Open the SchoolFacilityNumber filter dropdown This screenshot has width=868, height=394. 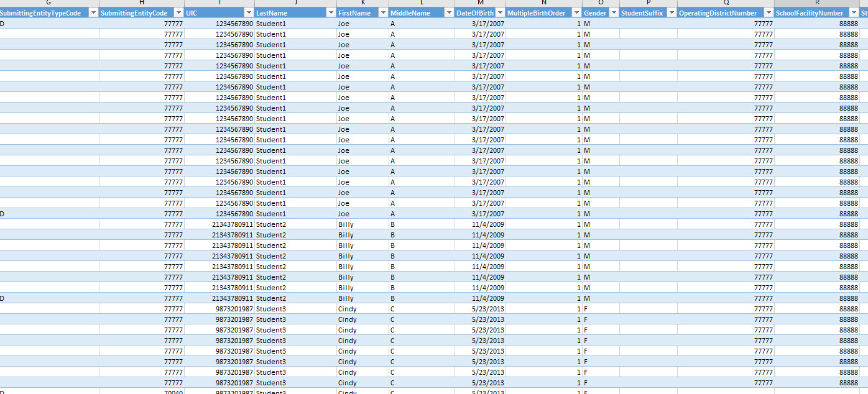(853, 13)
